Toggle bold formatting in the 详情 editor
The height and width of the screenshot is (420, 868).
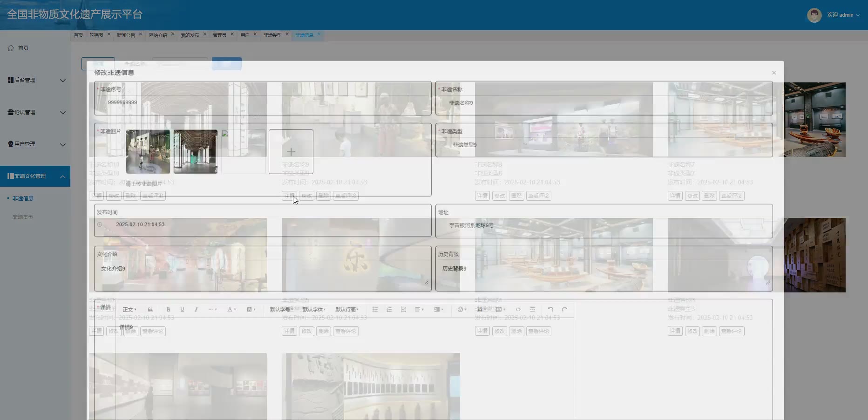pos(168,310)
